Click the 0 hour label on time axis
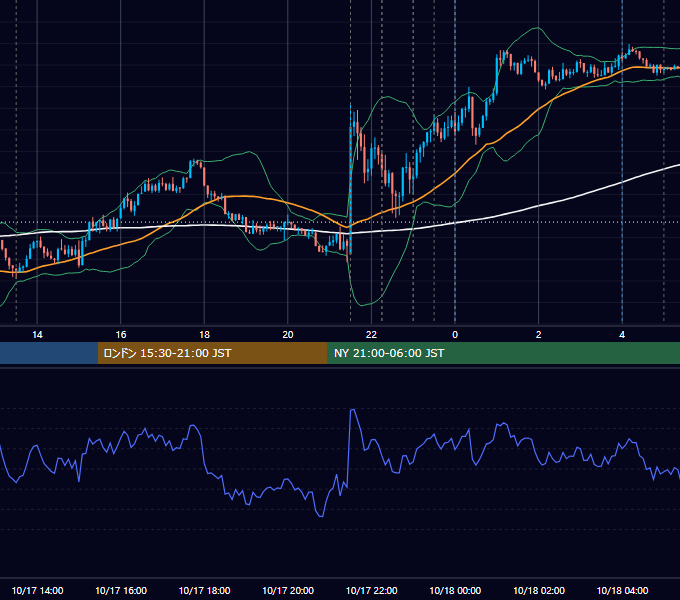Viewport: 680px width, 600px height. 455,335
